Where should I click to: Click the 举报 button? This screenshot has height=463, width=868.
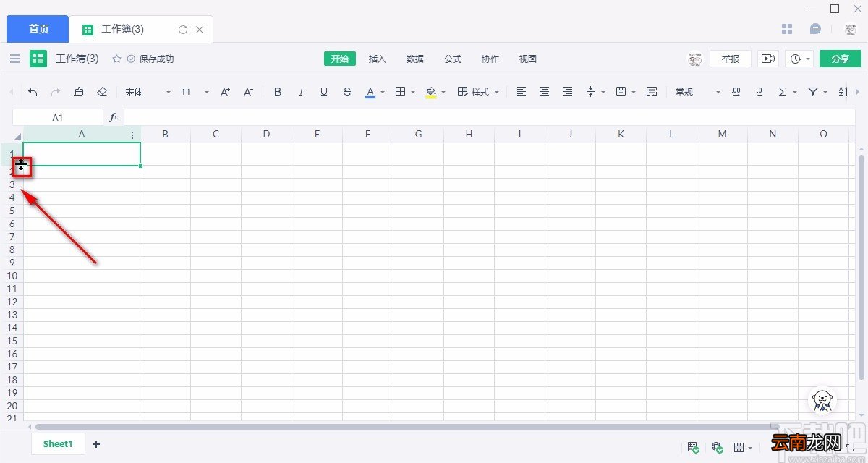731,59
